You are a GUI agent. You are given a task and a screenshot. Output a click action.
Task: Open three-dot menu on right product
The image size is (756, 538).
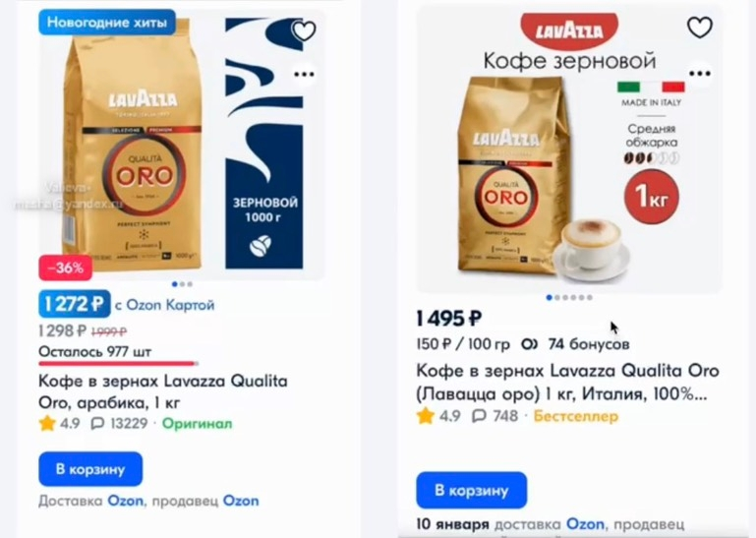(x=700, y=74)
